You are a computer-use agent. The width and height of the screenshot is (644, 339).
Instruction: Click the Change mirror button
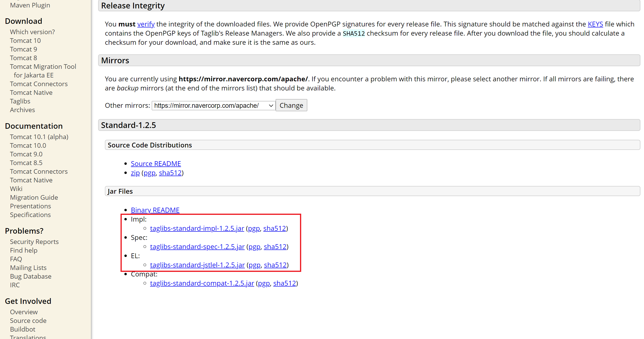pos(291,105)
